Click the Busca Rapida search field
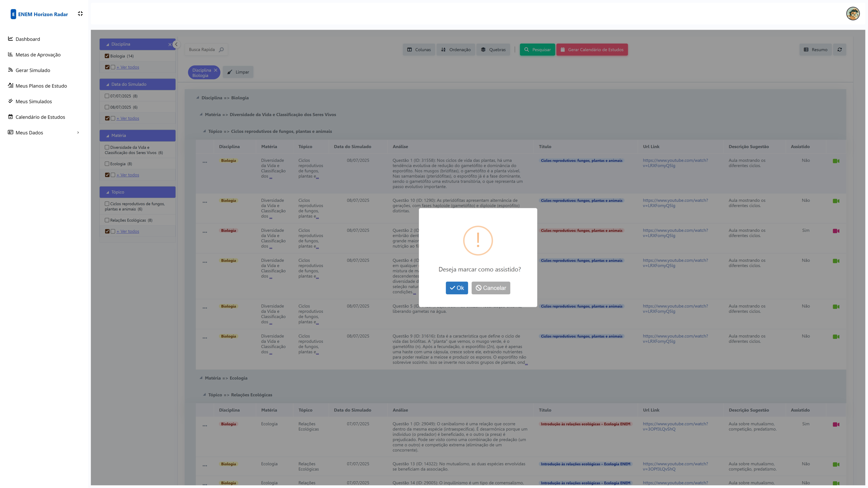Screen dimensions: 868x488 tap(202, 50)
